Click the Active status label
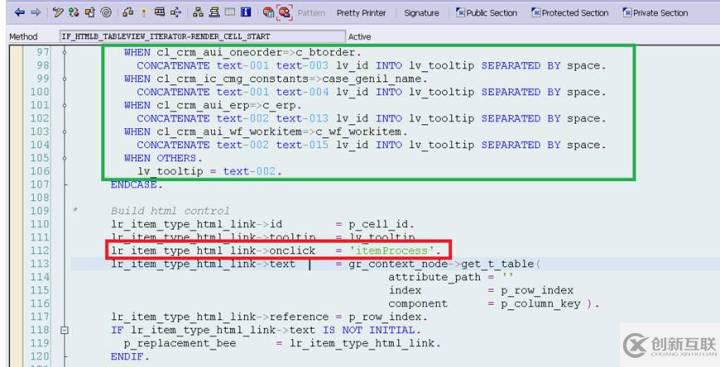The image size is (720, 367). pyautogui.click(x=360, y=37)
